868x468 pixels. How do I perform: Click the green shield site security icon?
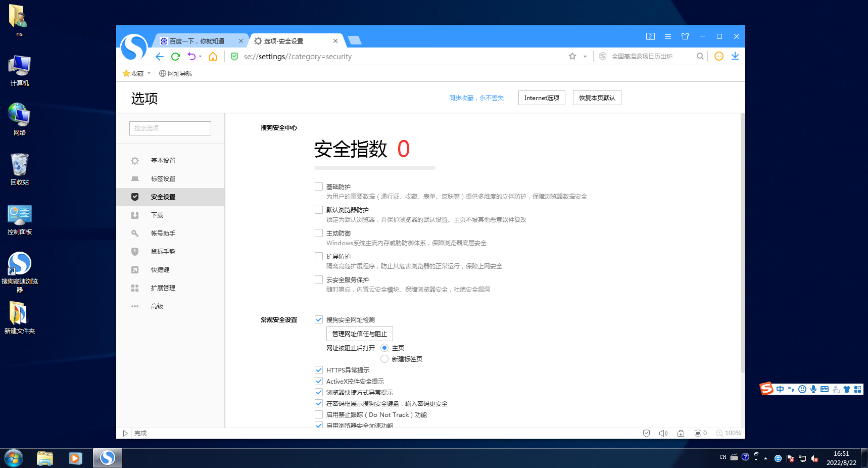tap(234, 57)
